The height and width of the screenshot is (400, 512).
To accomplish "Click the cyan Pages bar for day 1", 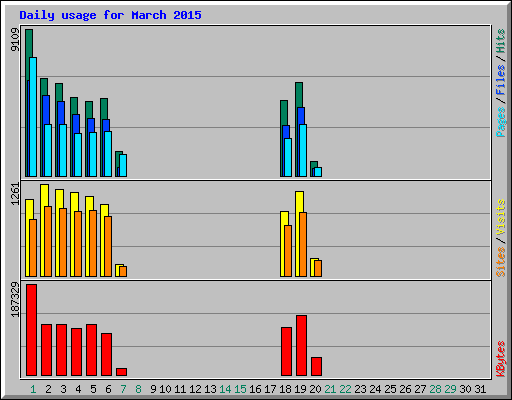I will click(33, 117).
